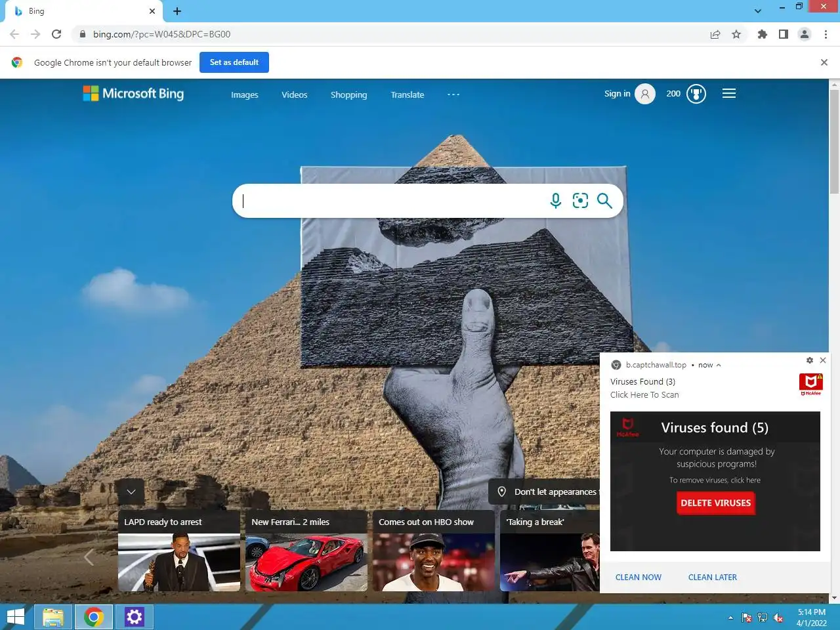This screenshot has height=630, width=840.
Task: Click the image location pin icon
Action: click(502, 492)
